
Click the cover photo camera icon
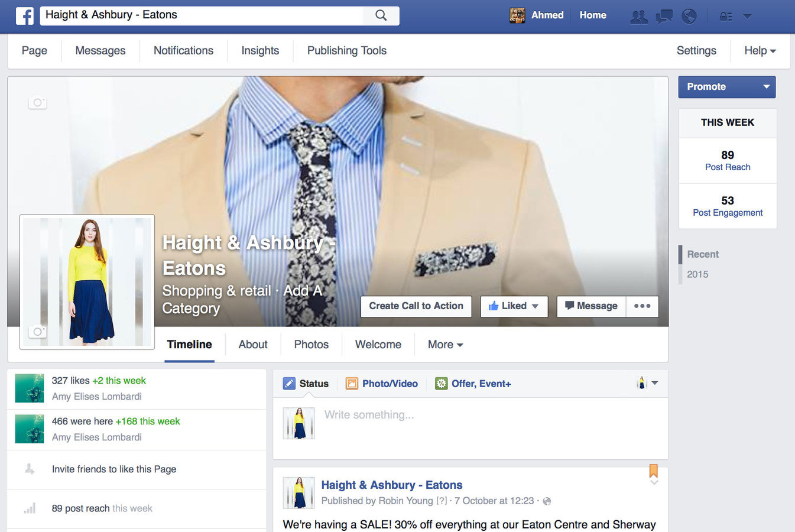pyautogui.click(x=37, y=102)
